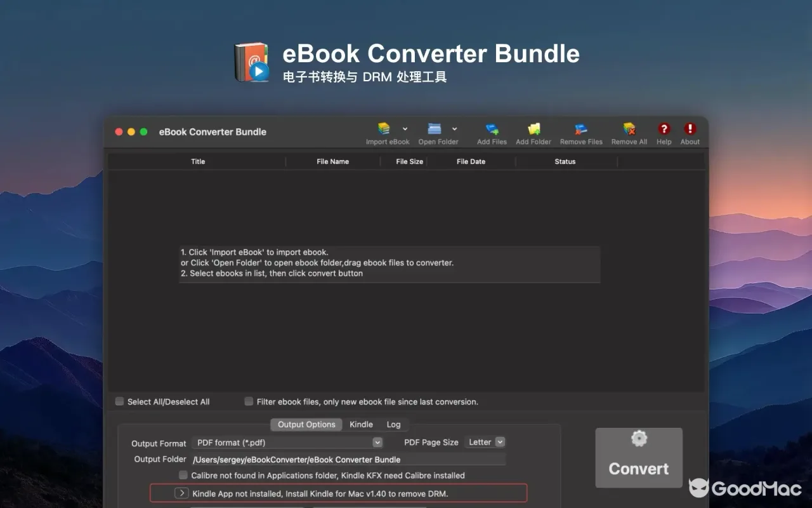Open the Output Format dropdown

pos(287,443)
